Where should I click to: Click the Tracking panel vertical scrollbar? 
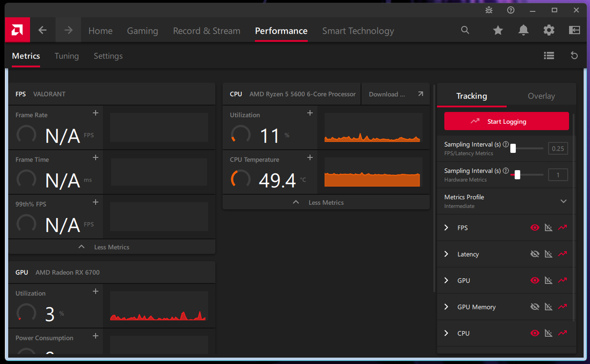tap(574, 217)
